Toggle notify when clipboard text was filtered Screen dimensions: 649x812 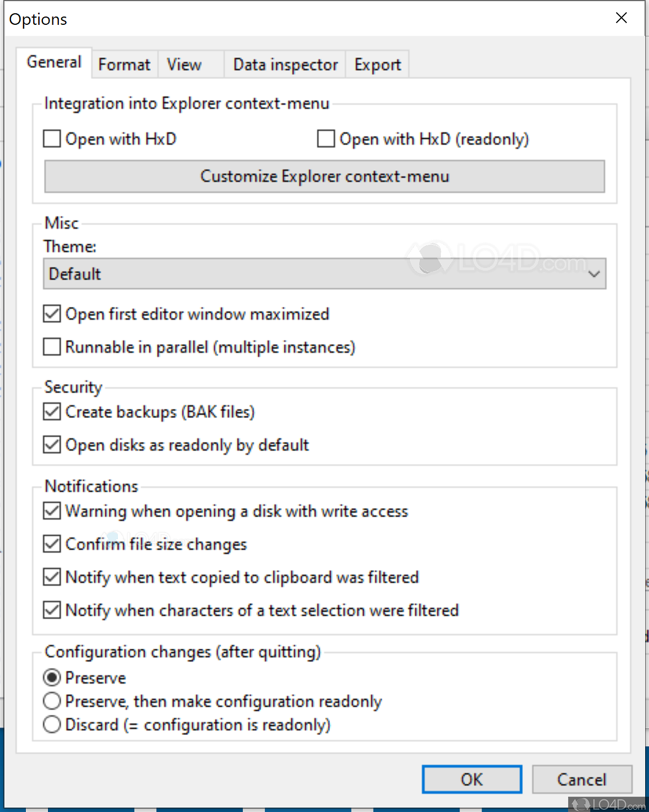(x=52, y=577)
